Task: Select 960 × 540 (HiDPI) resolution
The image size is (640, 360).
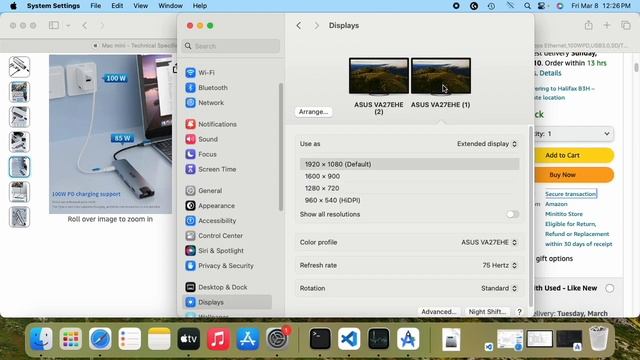Action: pyautogui.click(x=409, y=200)
